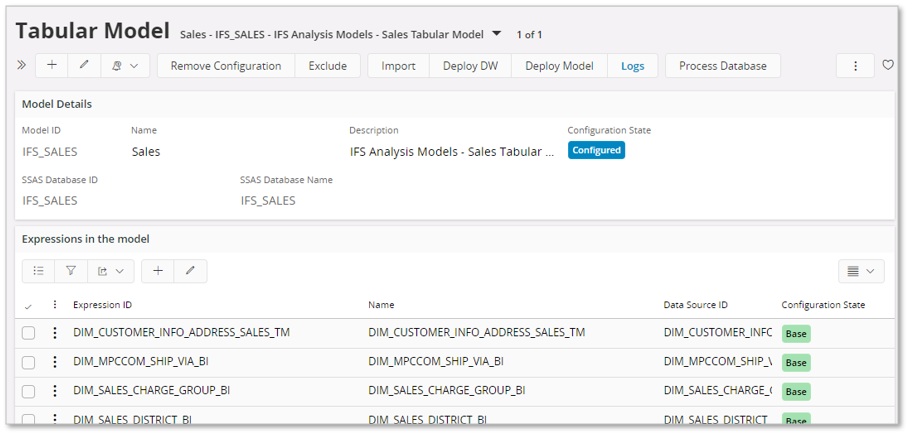Click the Deploy Model command
The height and width of the screenshot is (433, 908).
point(559,66)
